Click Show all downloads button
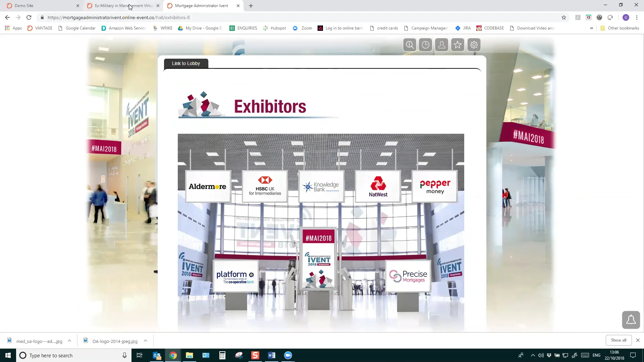644x362 pixels. 618,340
